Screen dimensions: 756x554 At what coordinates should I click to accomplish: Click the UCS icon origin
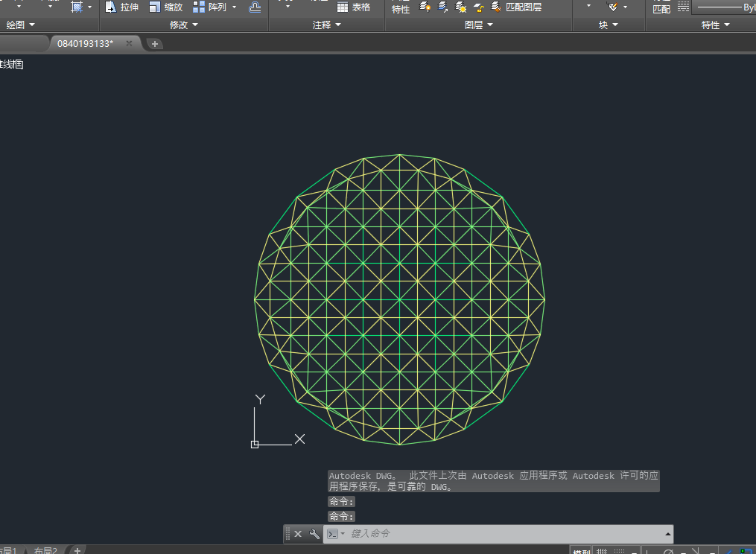(x=255, y=444)
